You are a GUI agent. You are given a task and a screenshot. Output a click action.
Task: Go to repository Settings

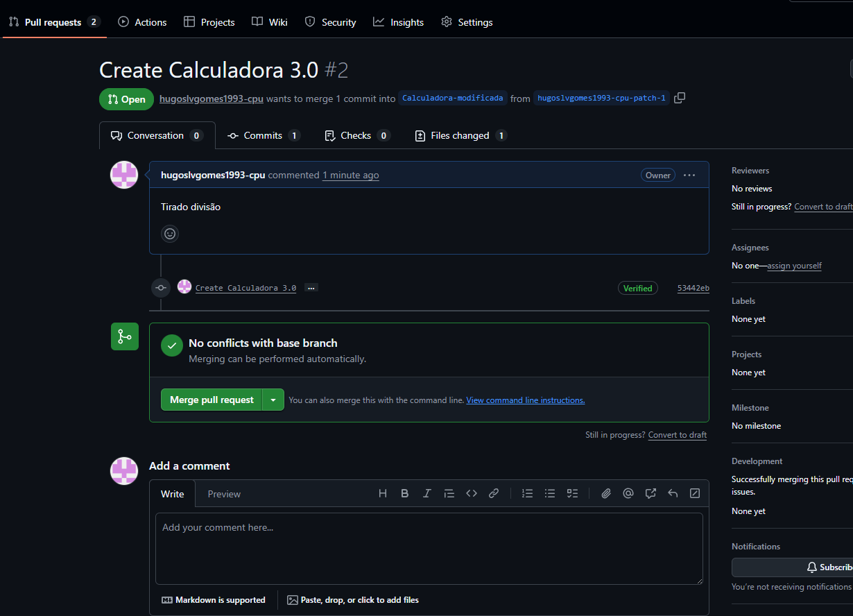[467, 22]
